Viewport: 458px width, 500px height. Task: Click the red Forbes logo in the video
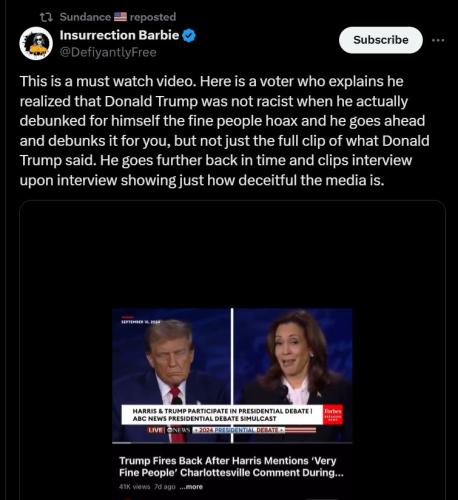333,415
